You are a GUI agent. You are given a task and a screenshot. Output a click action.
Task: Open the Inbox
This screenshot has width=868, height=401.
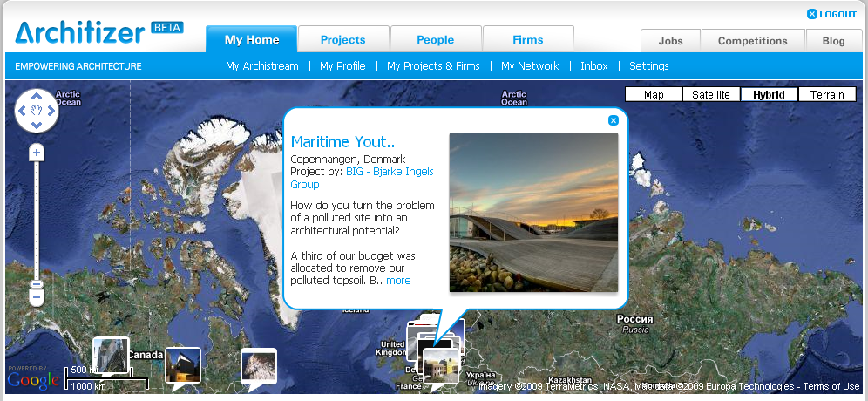[594, 66]
